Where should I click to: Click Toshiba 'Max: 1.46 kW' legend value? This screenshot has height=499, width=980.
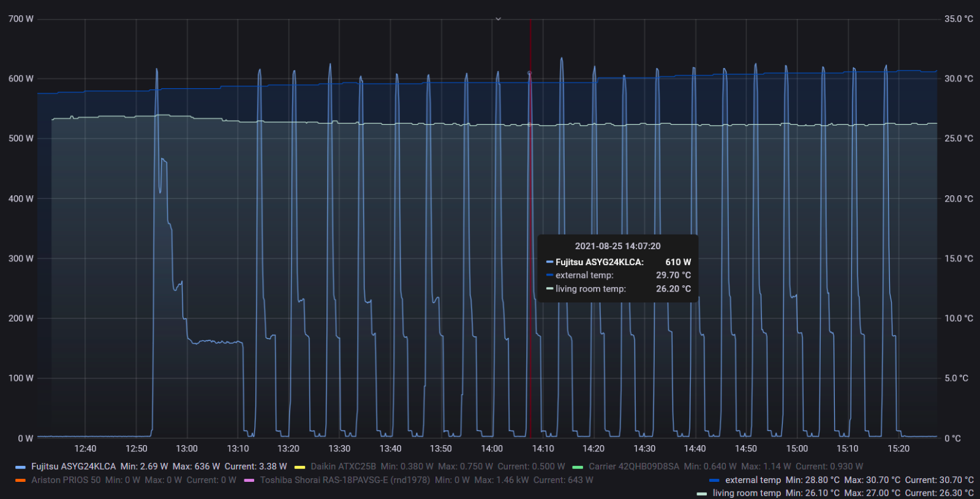(x=501, y=480)
